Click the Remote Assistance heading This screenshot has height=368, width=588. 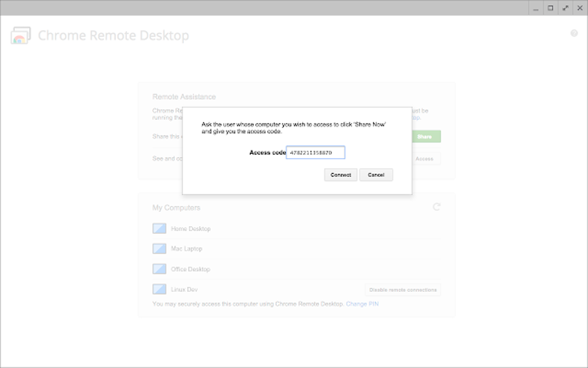[184, 97]
